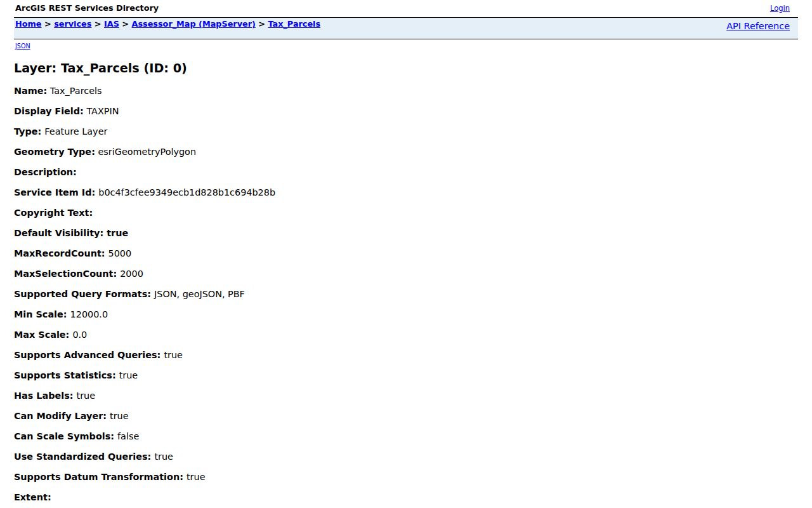Click the Can Modify Layer line
The height and width of the screenshot is (508, 812).
pyautogui.click(x=71, y=416)
